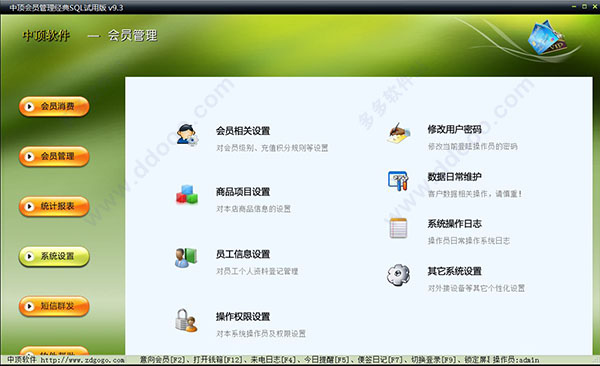
Task: Click the notepad icon for 系统操作日志
Action: tap(398, 228)
